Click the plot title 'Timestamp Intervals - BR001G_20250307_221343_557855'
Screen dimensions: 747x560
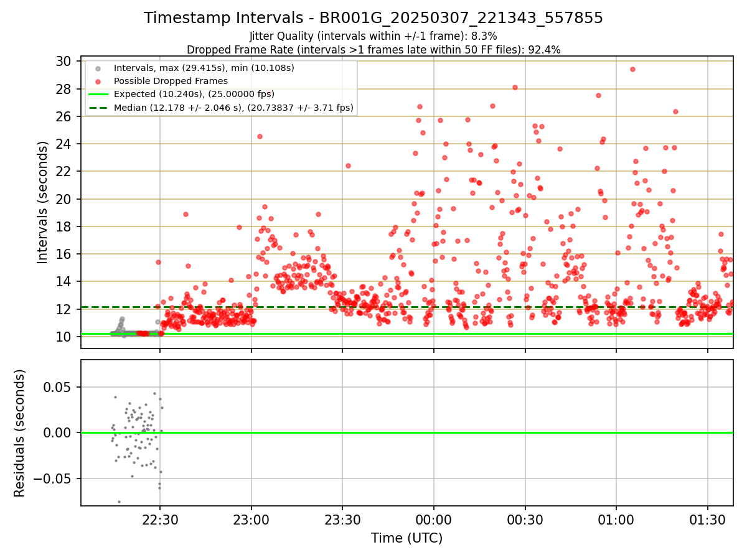point(374,18)
